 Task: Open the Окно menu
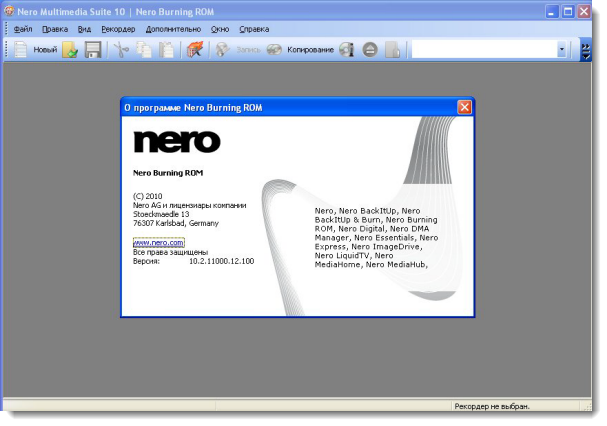click(220, 29)
